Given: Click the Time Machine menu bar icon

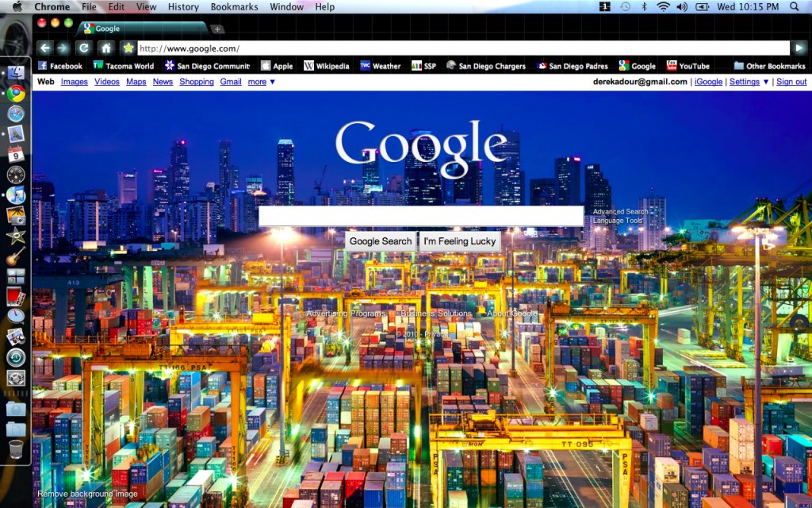Looking at the screenshot, I should (x=626, y=6).
